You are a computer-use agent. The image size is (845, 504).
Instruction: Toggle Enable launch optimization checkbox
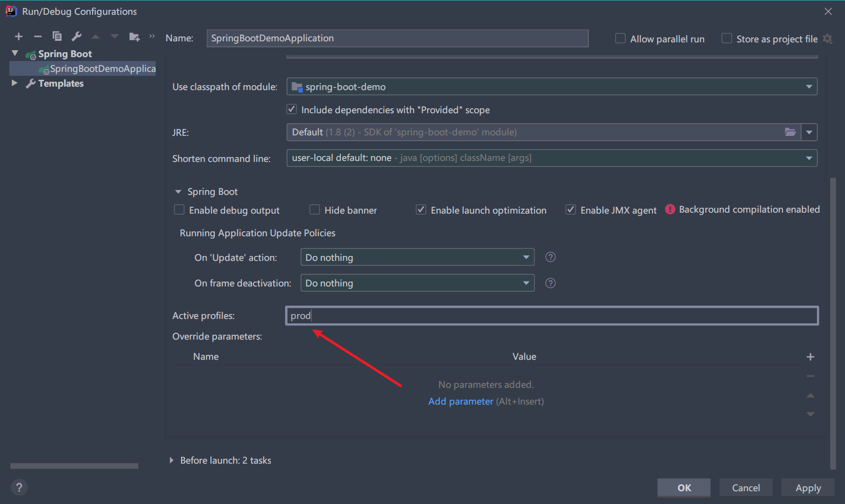[421, 210]
